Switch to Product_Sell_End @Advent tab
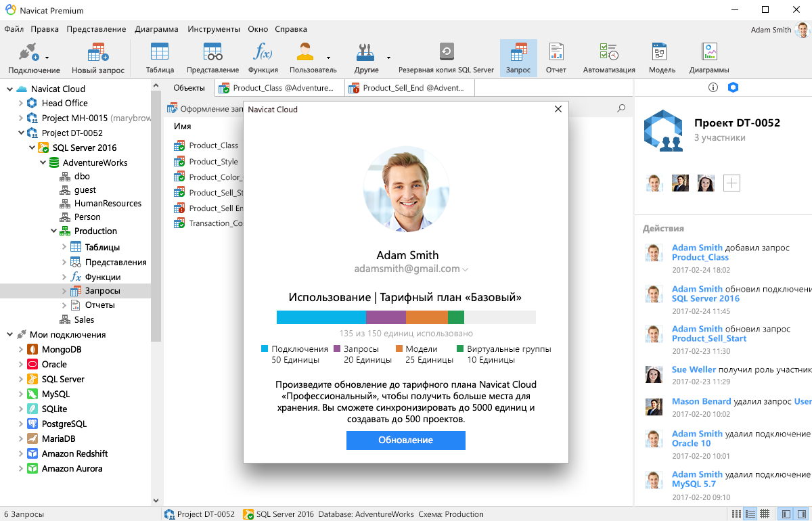This screenshot has width=812, height=521. [409, 88]
